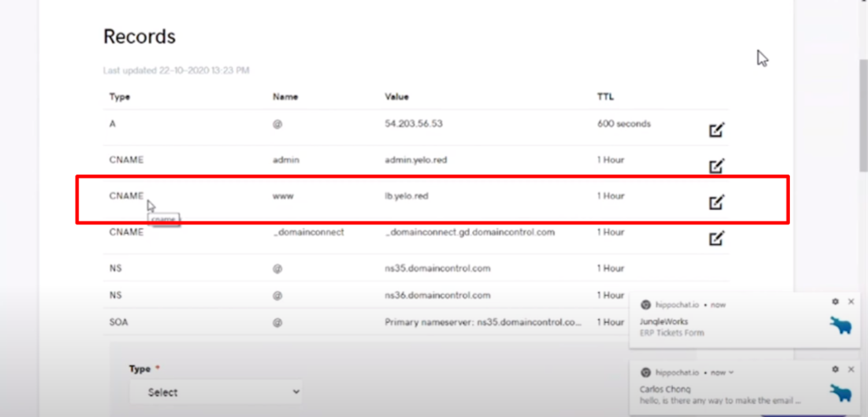The height and width of the screenshot is (417, 868).
Task: Edit the admin CNAME record
Action: (716, 165)
